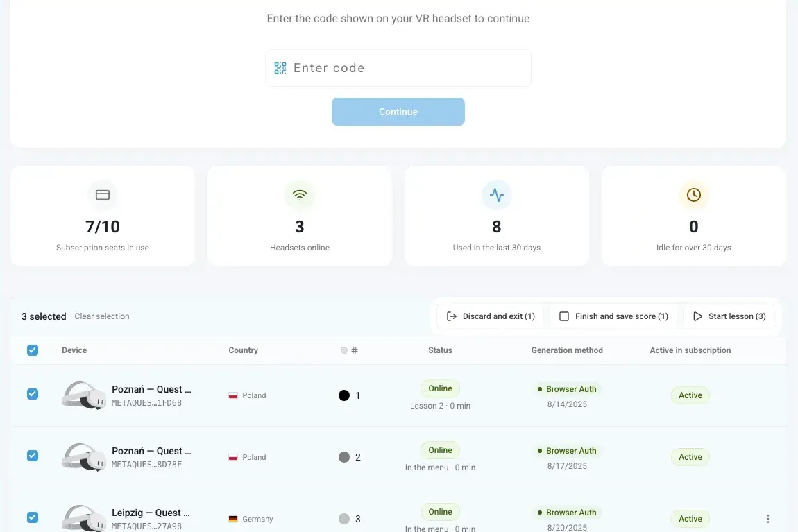Click the 8/17/2025 date text
Image resolution: width=798 pixels, height=532 pixels.
[x=567, y=466]
